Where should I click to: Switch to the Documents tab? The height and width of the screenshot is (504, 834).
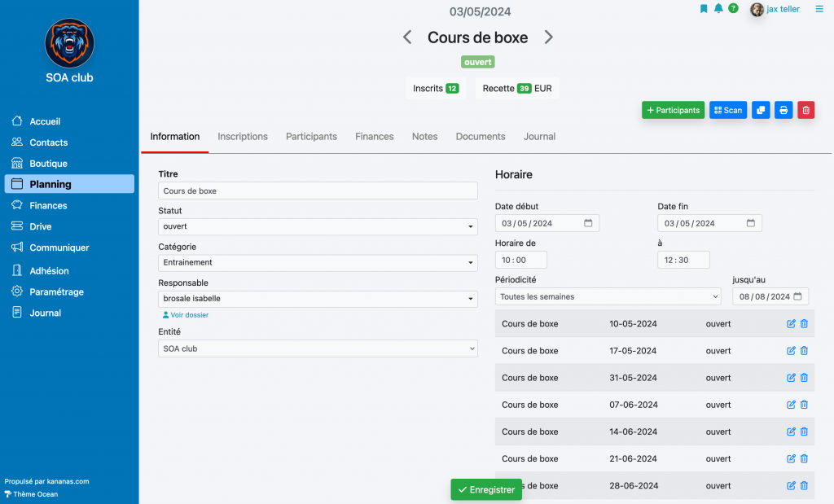(x=481, y=137)
